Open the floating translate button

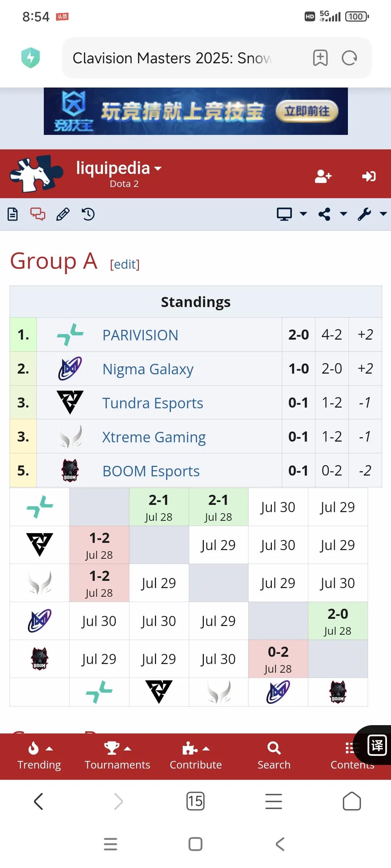377,745
